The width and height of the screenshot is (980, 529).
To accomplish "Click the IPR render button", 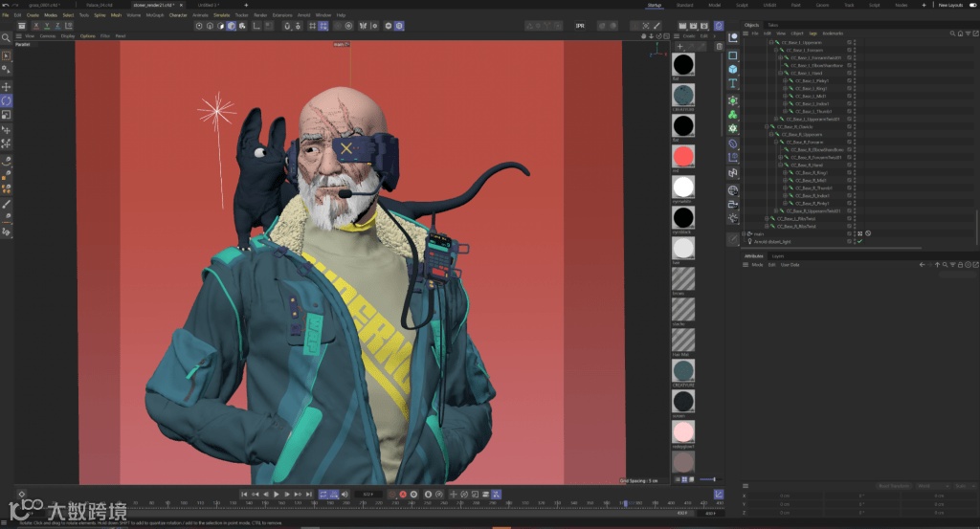I will tap(580, 26).
